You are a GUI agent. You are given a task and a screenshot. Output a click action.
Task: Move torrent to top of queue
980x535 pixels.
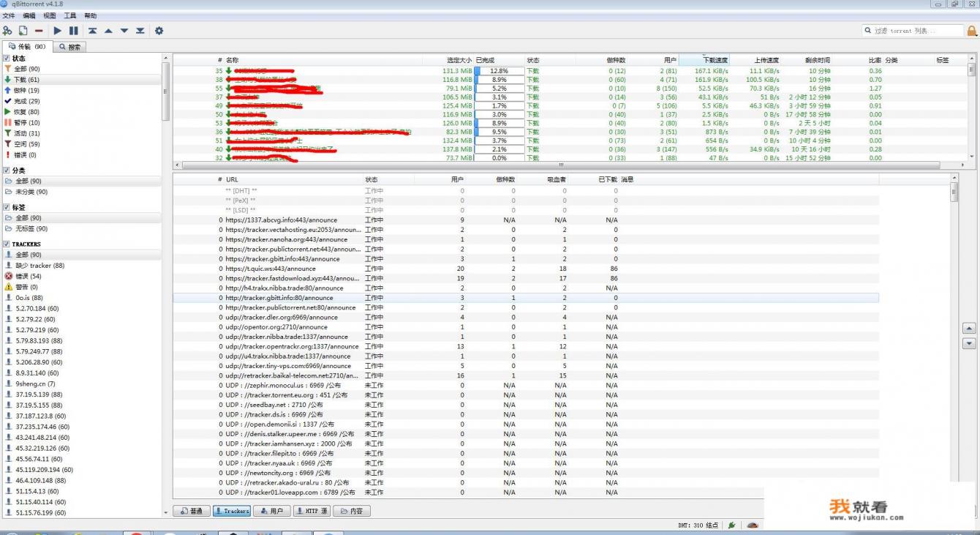click(92, 31)
